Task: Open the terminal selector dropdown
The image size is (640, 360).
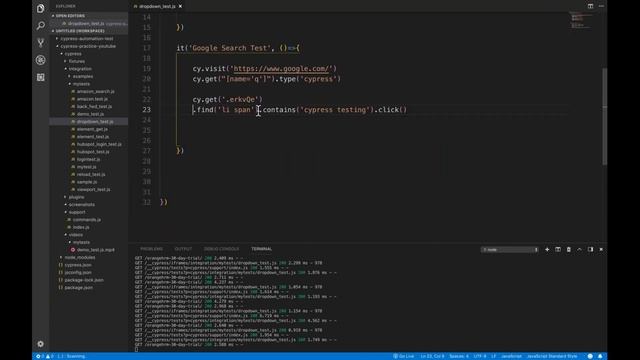Action: [510, 249]
